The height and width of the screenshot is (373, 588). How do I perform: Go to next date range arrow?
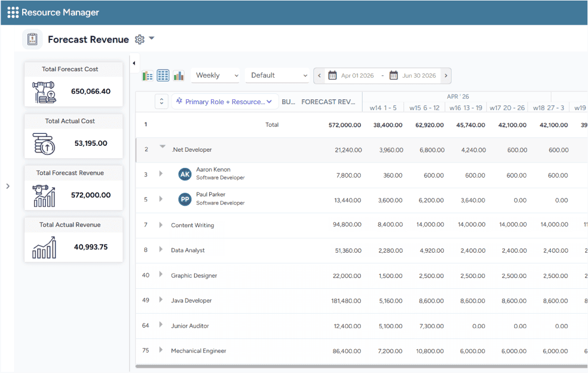pyautogui.click(x=446, y=76)
